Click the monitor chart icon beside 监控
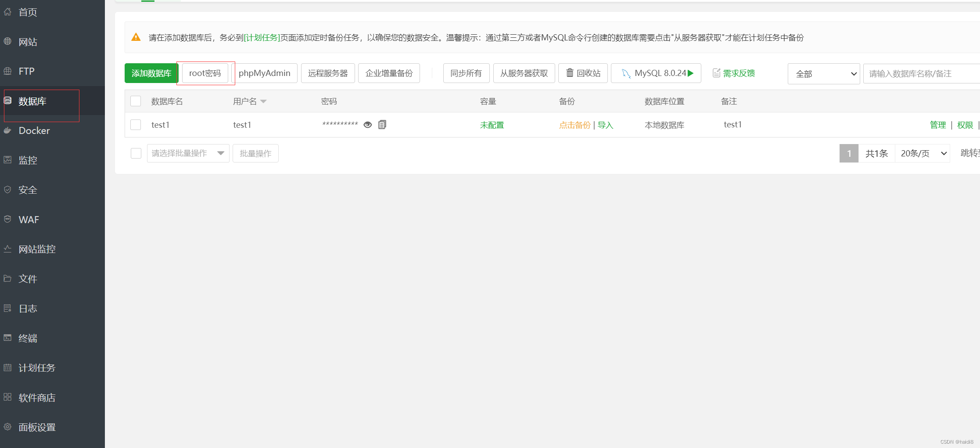 tap(7, 160)
